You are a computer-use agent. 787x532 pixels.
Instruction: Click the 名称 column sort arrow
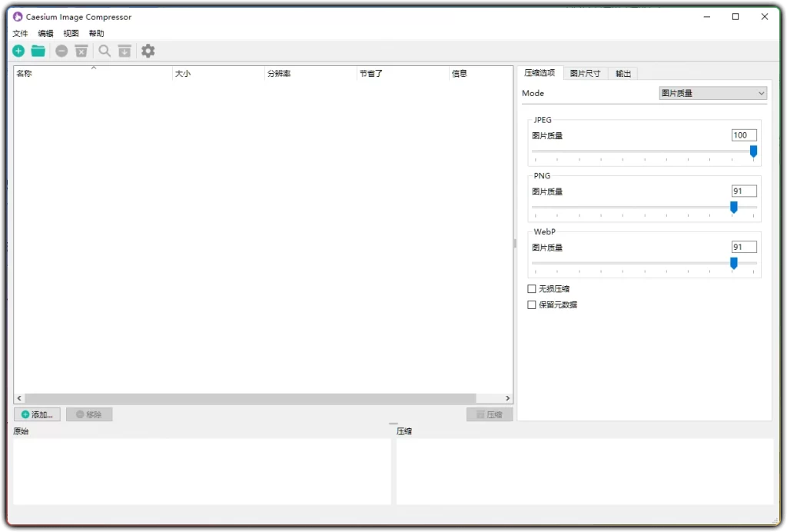pos(93,68)
